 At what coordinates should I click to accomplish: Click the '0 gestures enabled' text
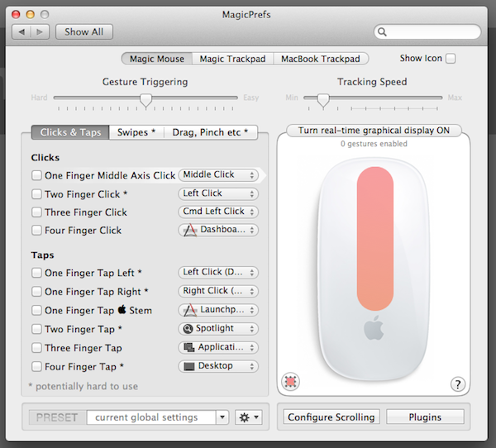pyautogui.click(x=374, y=144)
